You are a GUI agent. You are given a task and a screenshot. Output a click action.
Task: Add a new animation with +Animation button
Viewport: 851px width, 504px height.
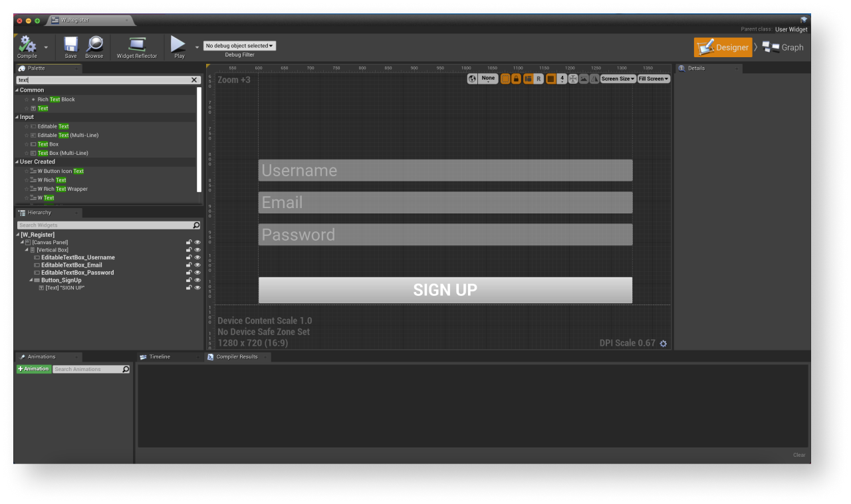point(33,369)
